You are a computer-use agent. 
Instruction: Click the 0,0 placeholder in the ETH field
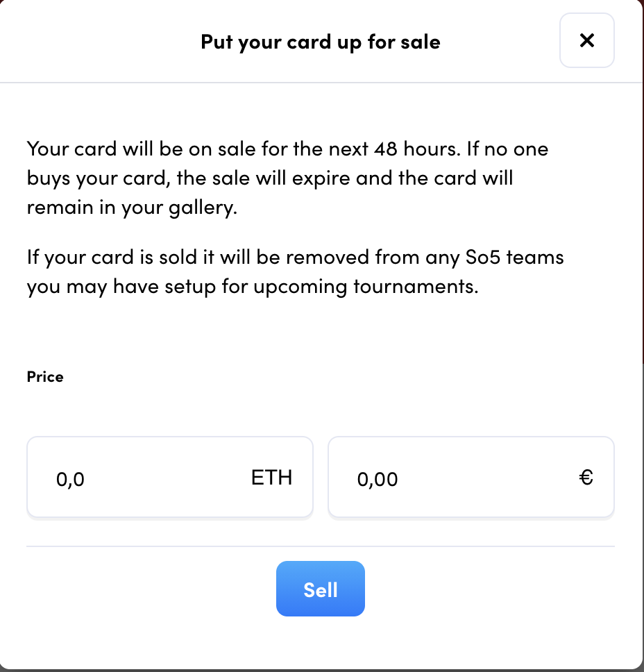[x=70, y=479]
